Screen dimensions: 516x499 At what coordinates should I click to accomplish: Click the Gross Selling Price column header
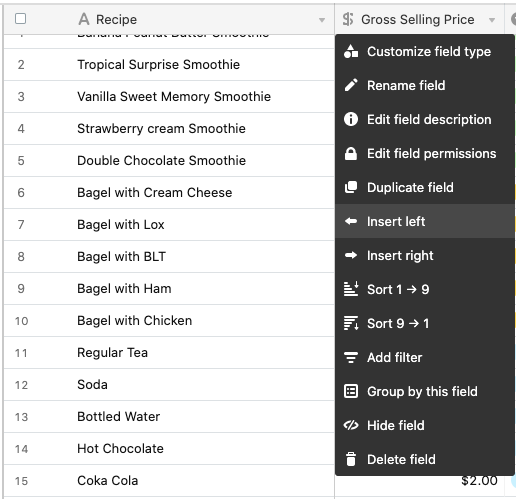419,19
